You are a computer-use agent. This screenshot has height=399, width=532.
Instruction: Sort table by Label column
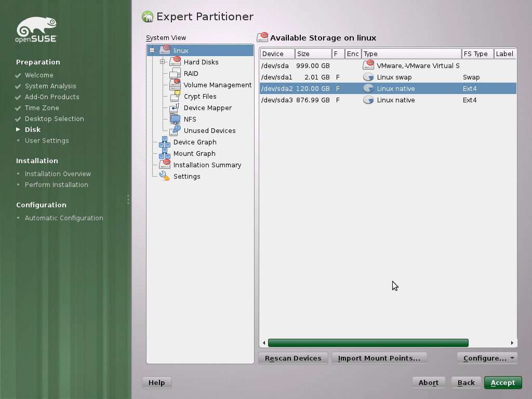pyautogui.click(x=505, y=54)
